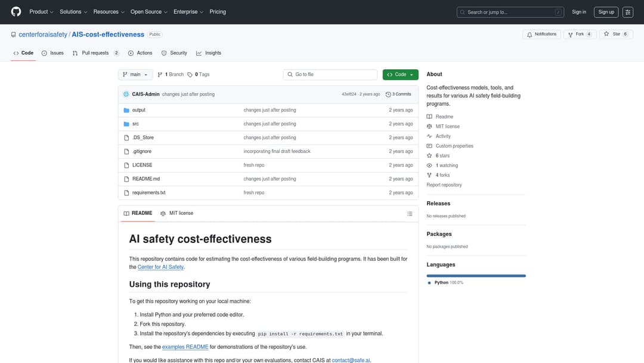Open the examples README link
Screen dimensions: 644x363
pyautogui.click(x=185, y=347)
